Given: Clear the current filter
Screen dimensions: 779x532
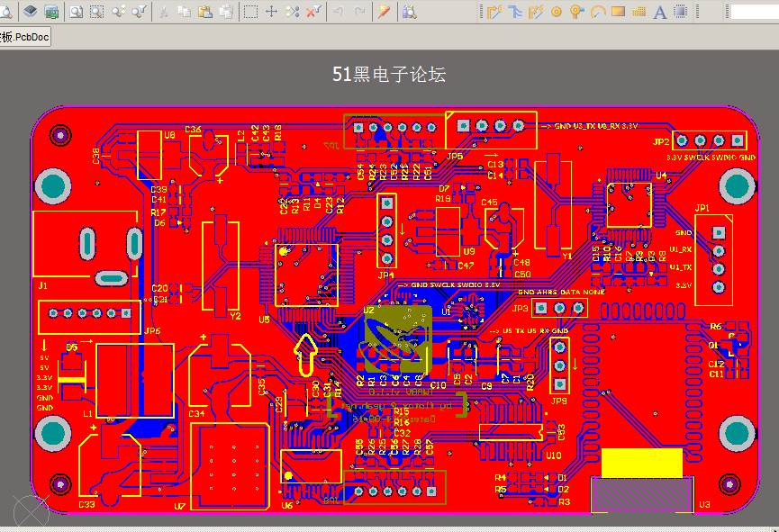Looking at the screenshot, I should 313,12.
